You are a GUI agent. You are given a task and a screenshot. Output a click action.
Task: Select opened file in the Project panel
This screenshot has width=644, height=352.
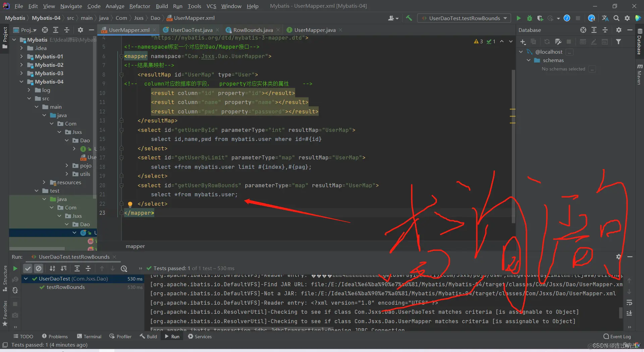pos(45,30)
